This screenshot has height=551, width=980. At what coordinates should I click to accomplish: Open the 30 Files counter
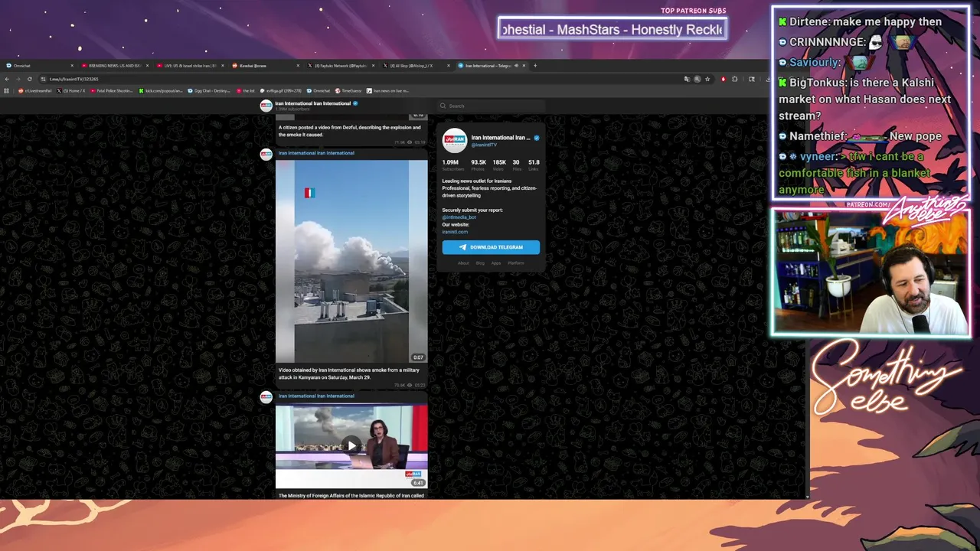(516, 165)
